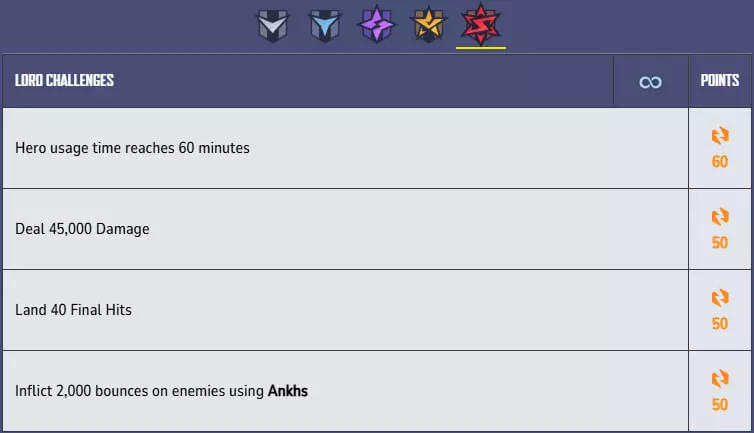Viewport: 754px width, 433px height.
Task: Select the gray rank badge tab
Action: [x=272, y=24]
